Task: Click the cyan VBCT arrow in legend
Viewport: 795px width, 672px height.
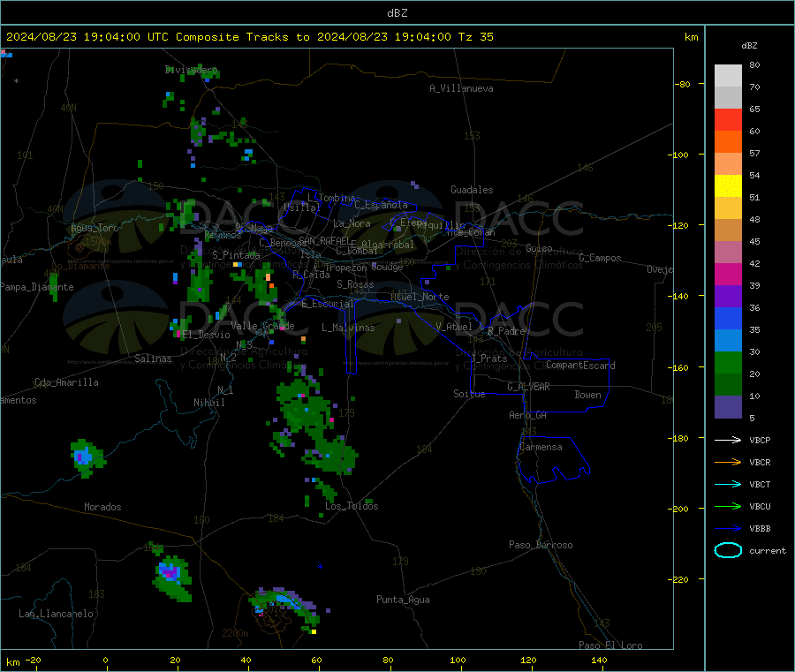Action: pos(728,484)
